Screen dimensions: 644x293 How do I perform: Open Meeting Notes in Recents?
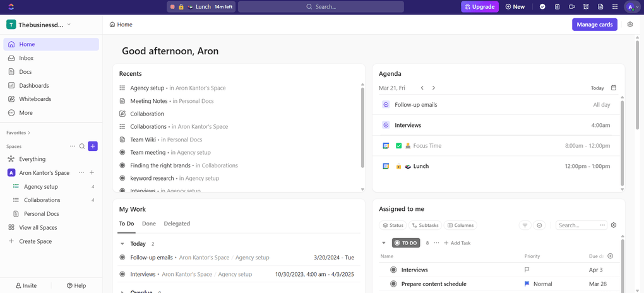tap(148, 100)
